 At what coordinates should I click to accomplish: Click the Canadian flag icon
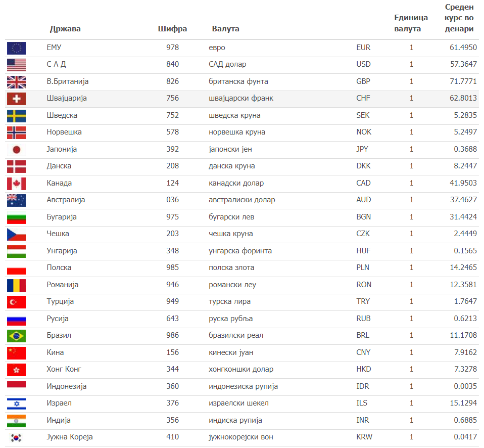tap(16, 184)
